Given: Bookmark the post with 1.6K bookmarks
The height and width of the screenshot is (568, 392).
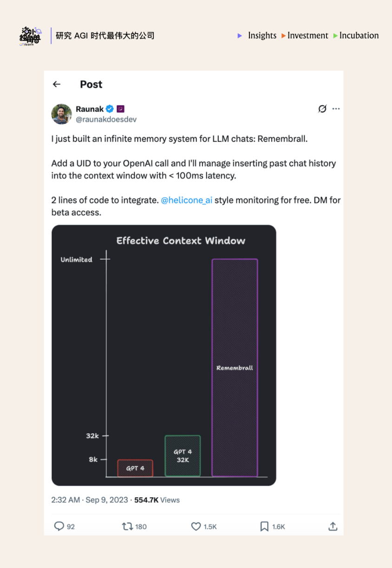Looking at the screenshot, I should pos(264,526).
